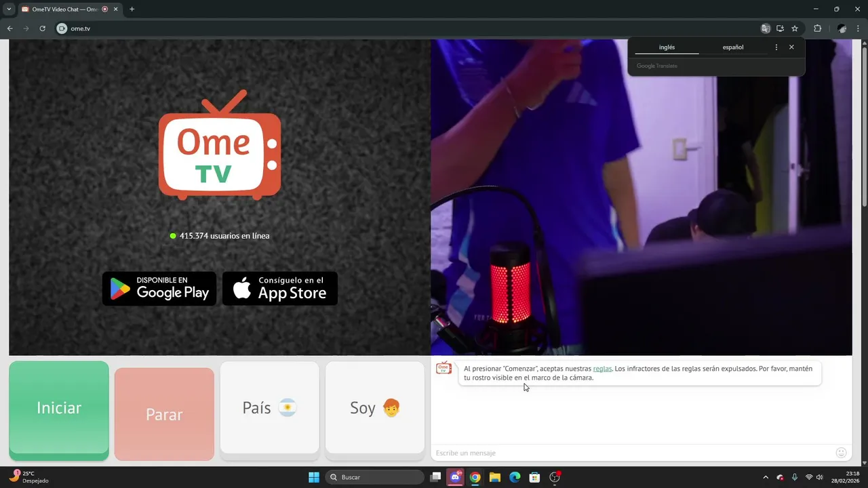The image size is (868, 488).
Task: Go back with browser back arrow
Action: pyautogui.click(x=9, y=28)
